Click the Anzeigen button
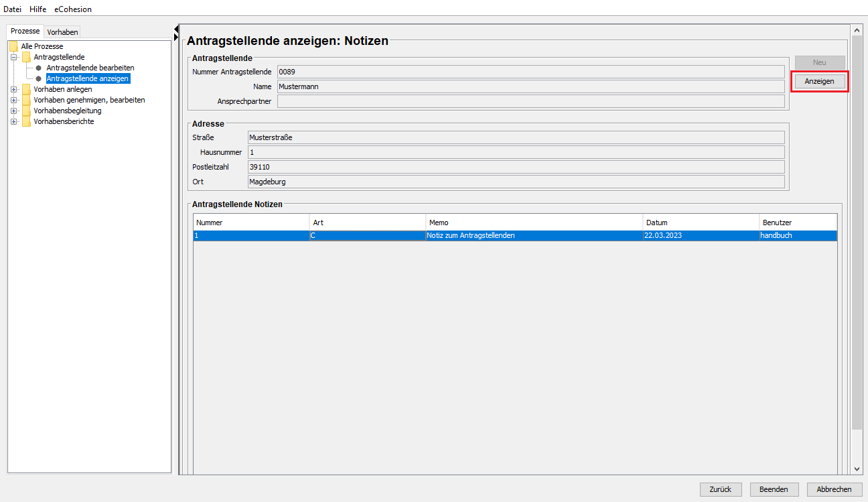This screenshot has height=502, width=868. click(820, 81)
